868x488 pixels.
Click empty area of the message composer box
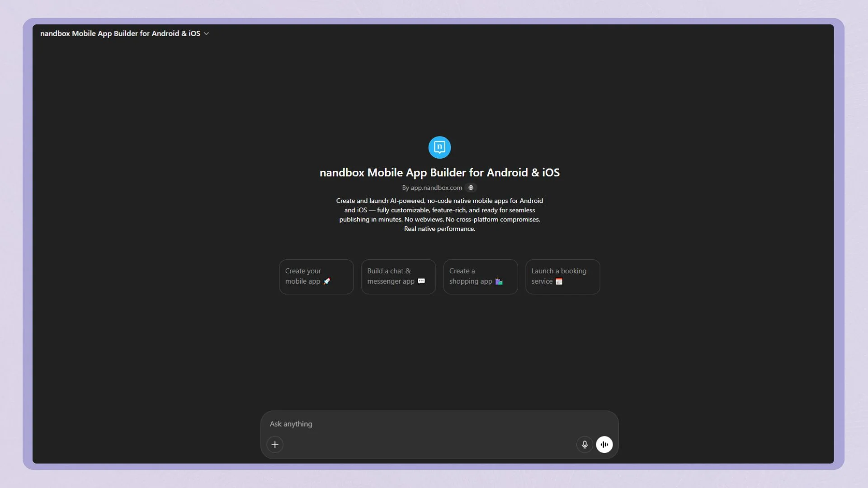coord(425,445)
